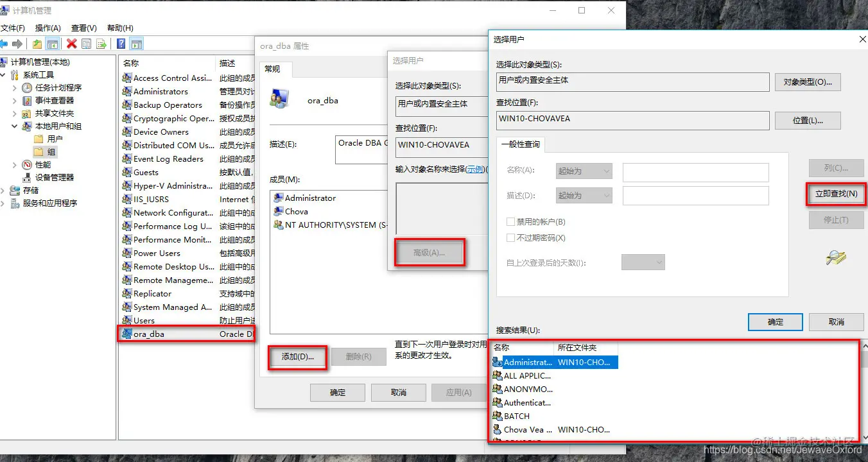The width and height of the screenshot is (868, 462).
Task: Click 取消 in the front 选择用户 dialog
Action: click(x=837, y=322)
